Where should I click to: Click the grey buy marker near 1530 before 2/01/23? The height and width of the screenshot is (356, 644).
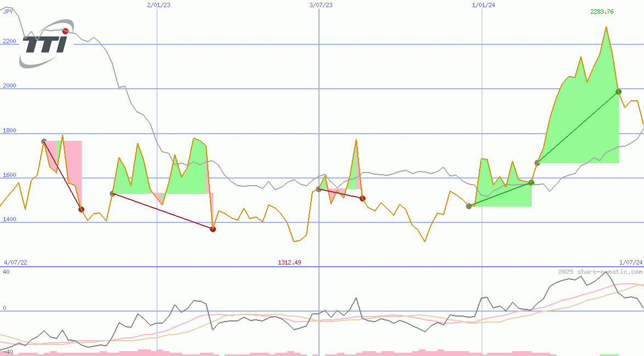112,193
